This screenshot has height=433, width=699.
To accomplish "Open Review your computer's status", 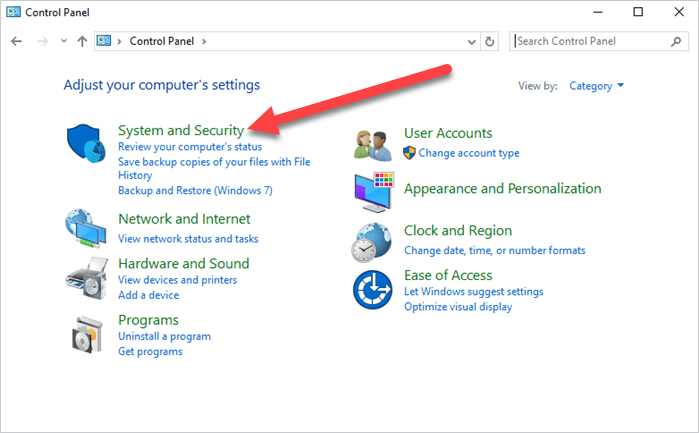I will 190,147.
